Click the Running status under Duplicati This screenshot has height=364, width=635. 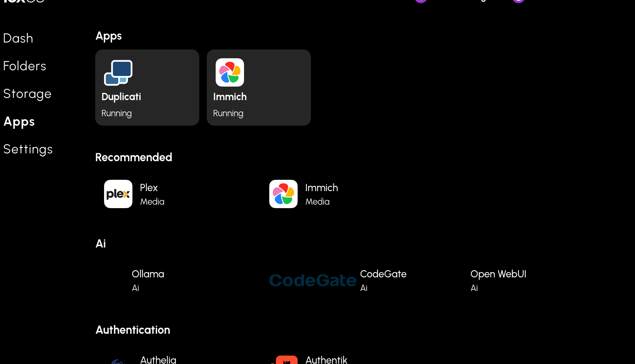pyautogui.click(x=116, y=113)
